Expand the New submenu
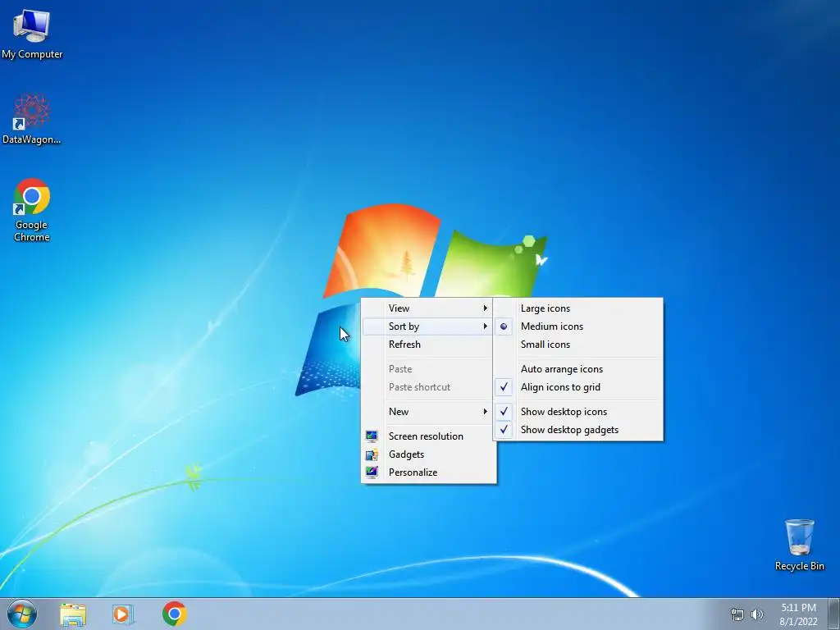This screenshot has width=840, height=630. [427, 412]
